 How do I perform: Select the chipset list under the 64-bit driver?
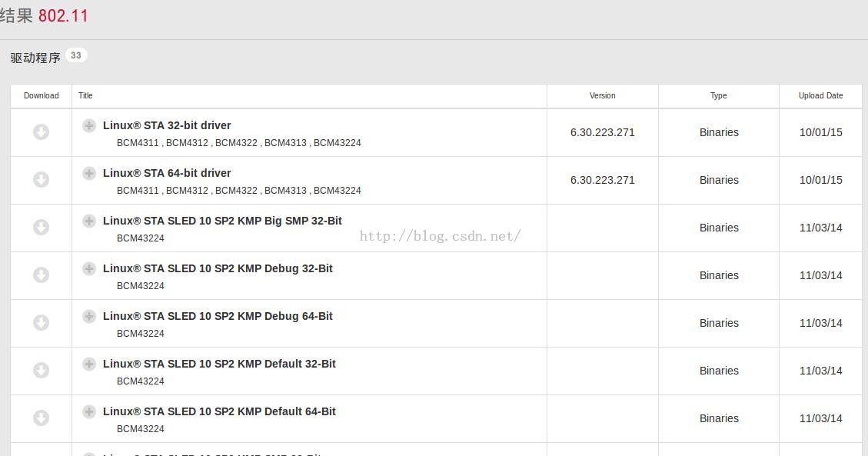[x=238, y=191]
